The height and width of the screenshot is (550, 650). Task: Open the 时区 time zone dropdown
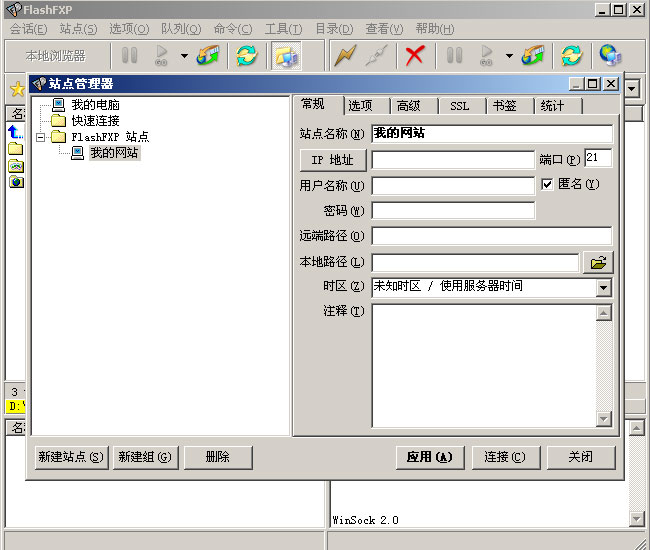(x=603, y=288)
